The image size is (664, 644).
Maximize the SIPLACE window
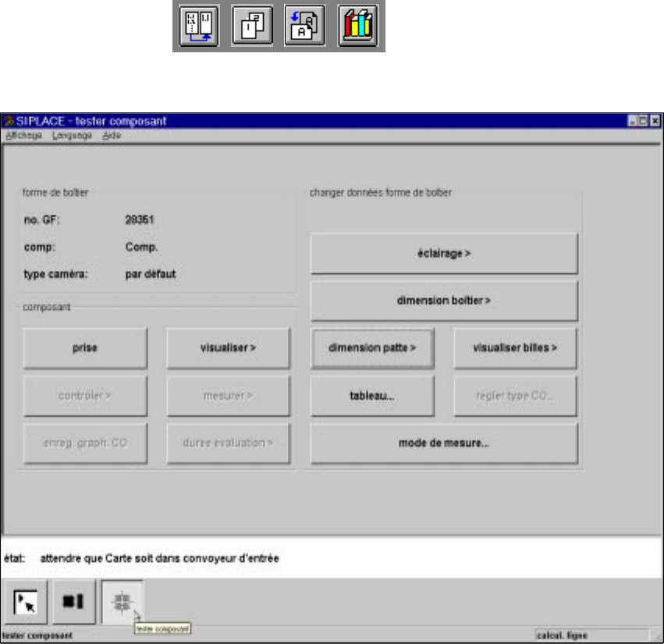(643, 121)
